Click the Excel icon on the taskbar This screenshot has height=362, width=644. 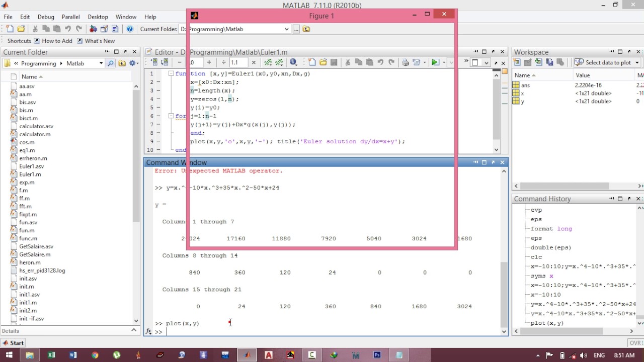51,355
